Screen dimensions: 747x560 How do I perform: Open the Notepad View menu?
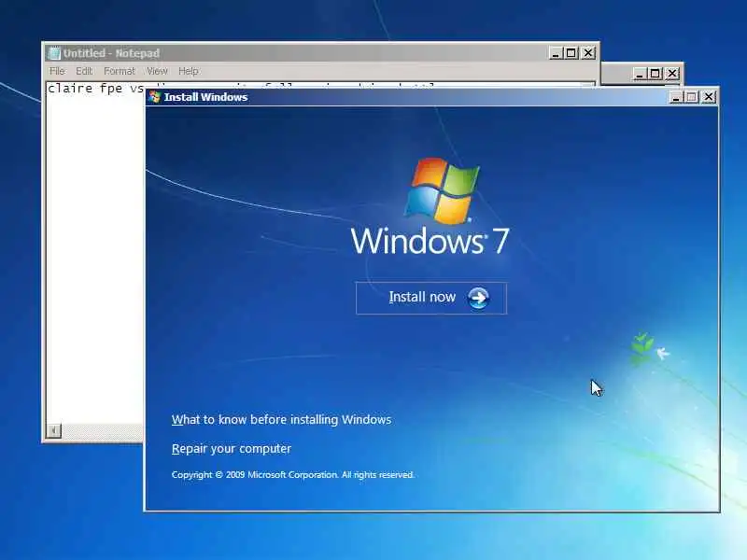tap(157, 71)
